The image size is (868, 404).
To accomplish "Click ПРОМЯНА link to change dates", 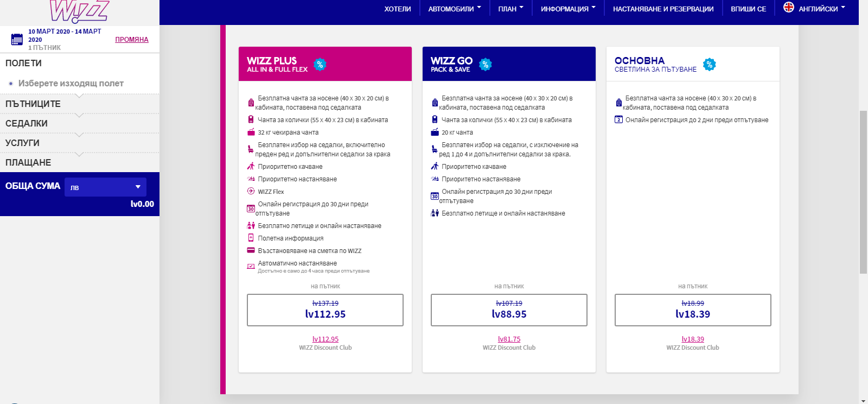I will (131, 40).
